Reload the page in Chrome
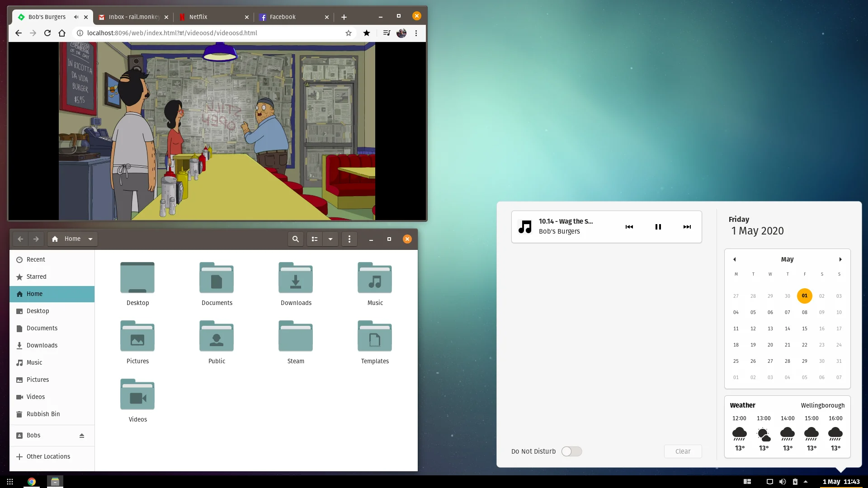 click(47, 33)
